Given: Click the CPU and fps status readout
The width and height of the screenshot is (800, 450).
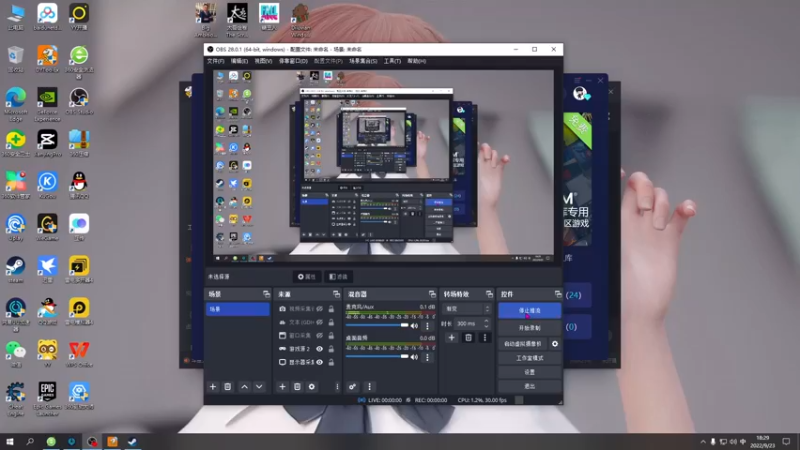Looking at the screenshot, I should click(482, 400).
